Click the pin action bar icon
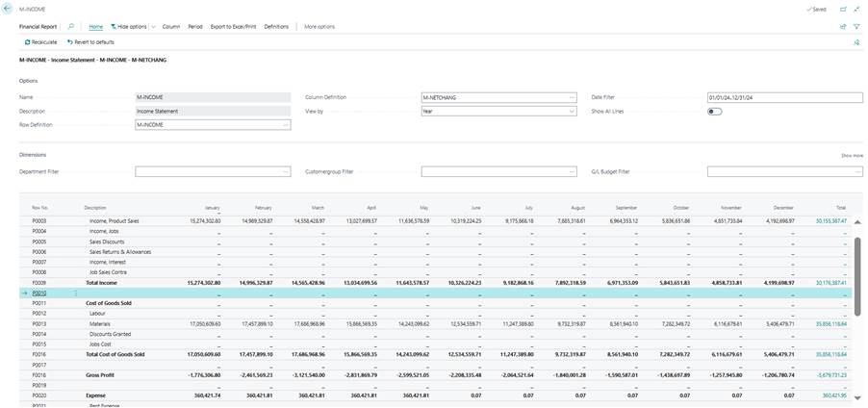Image resolution: width=868 pixels, height=408 pixels. pyautogui.click(x=856, y=42)
